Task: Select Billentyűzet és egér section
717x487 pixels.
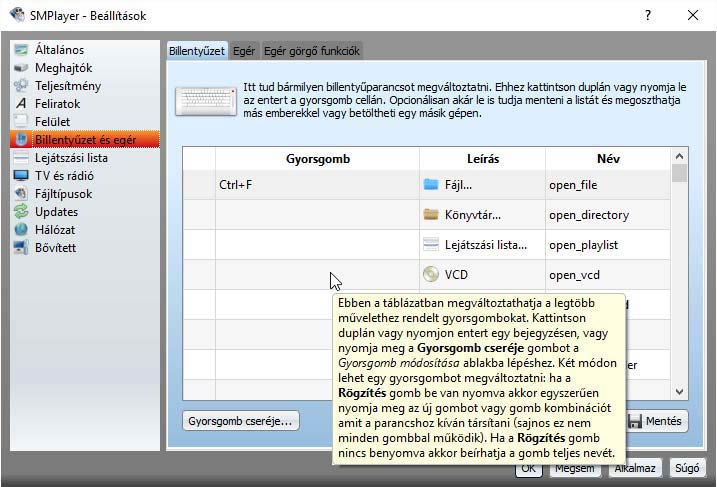Action: [85, 139]
